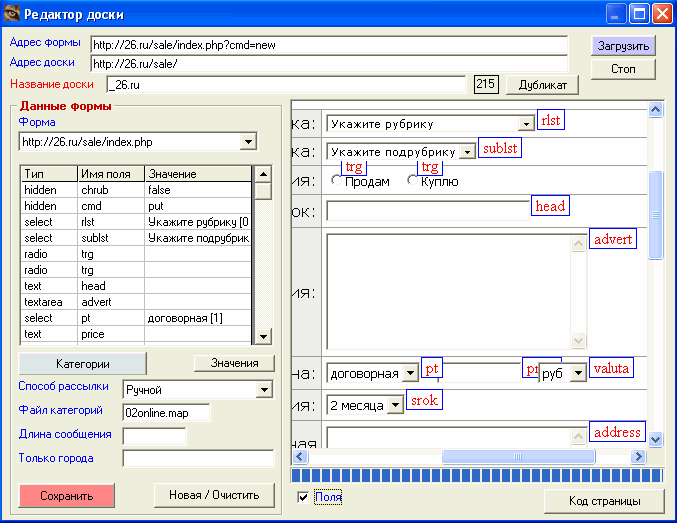Click the Файл категорий field
Viewport: 677px width, 523px height.
click(166, 413)
